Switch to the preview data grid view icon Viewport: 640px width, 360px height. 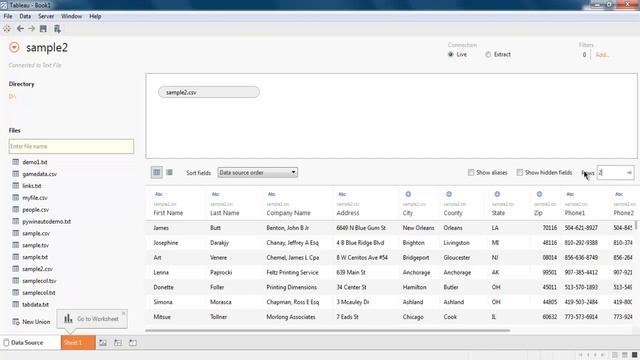(x=156, y=172)
